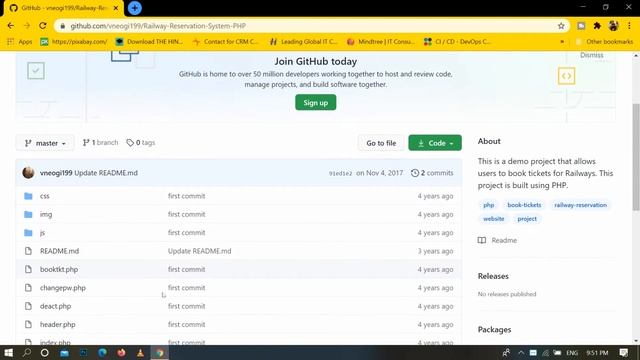The height and width of the screenshot is (360, 640).
Task: Select the book-tickets topic tag
Action: click(524, 205)
